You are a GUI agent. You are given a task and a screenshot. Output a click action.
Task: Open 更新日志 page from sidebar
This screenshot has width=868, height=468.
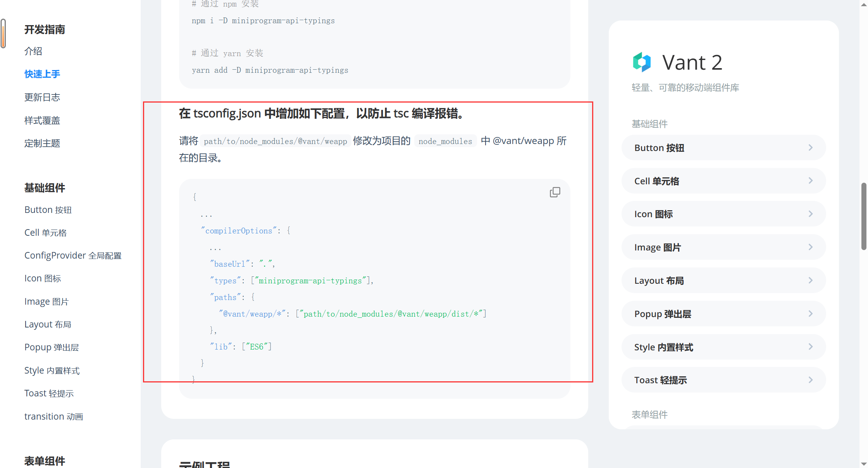pos(42,97)
